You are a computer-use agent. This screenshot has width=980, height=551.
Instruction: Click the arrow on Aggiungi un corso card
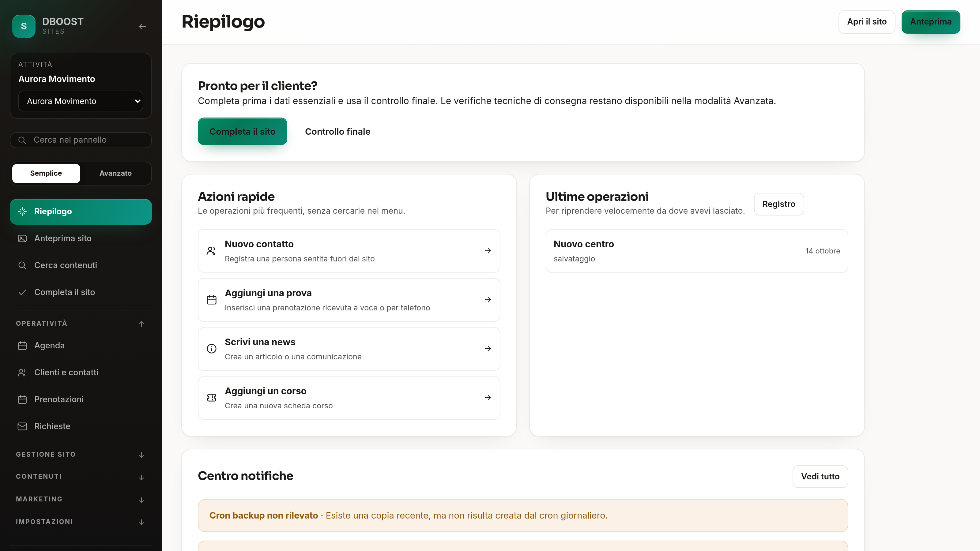click(x=488, y=398)
